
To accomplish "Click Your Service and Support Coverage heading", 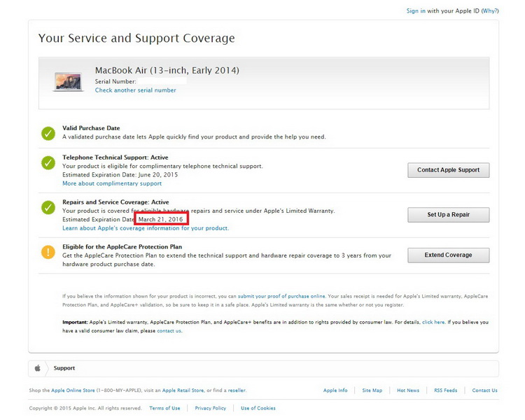I will tap(136, 38).
